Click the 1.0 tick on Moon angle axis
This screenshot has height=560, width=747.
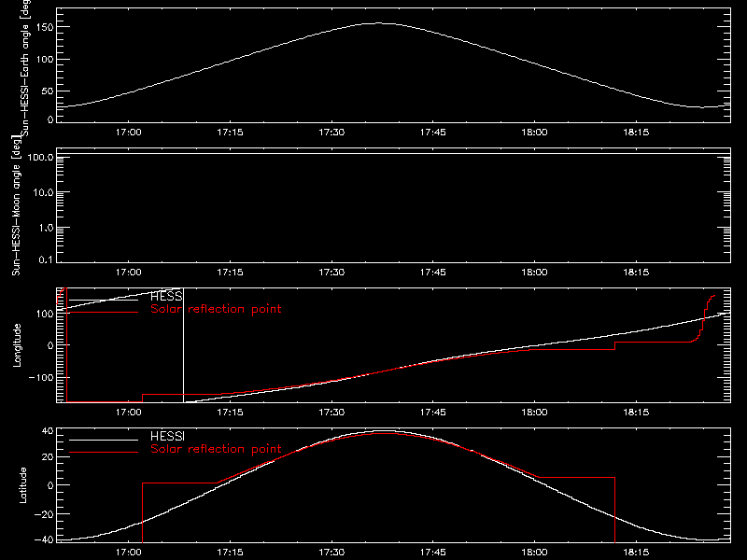pyautogui.click(x=46, y=228)
